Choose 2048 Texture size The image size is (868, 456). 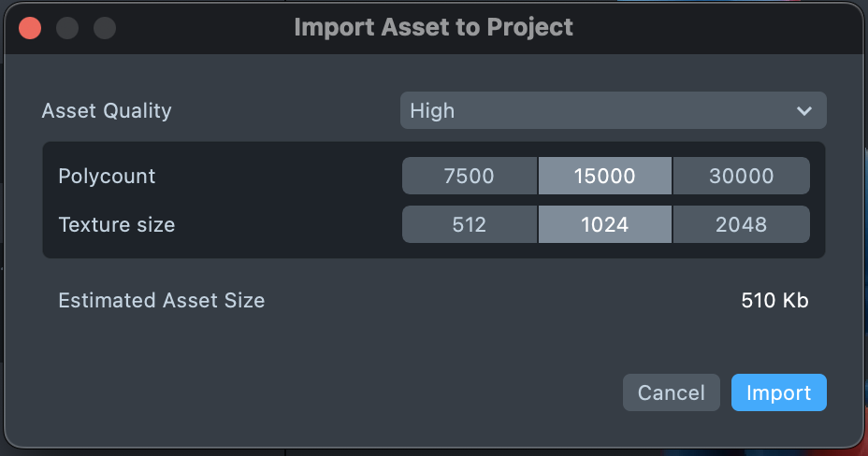tap(741, 224)
